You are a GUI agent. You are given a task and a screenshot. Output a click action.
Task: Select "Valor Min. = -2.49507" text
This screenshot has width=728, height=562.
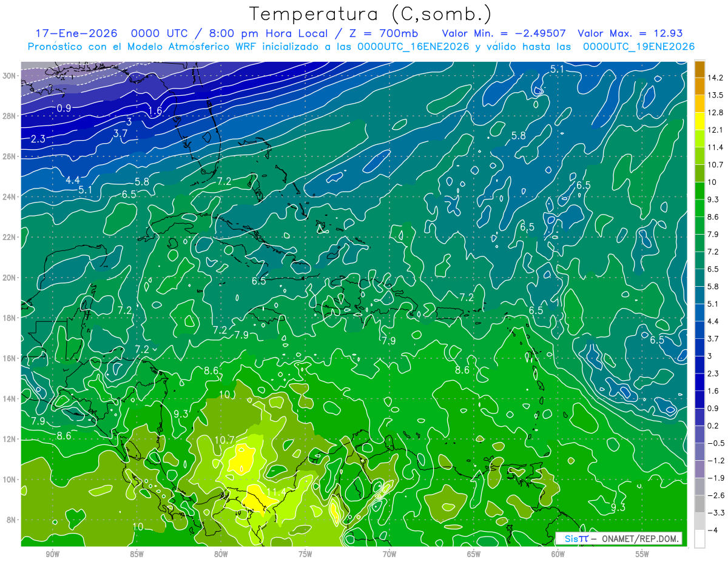coord(504,33)
